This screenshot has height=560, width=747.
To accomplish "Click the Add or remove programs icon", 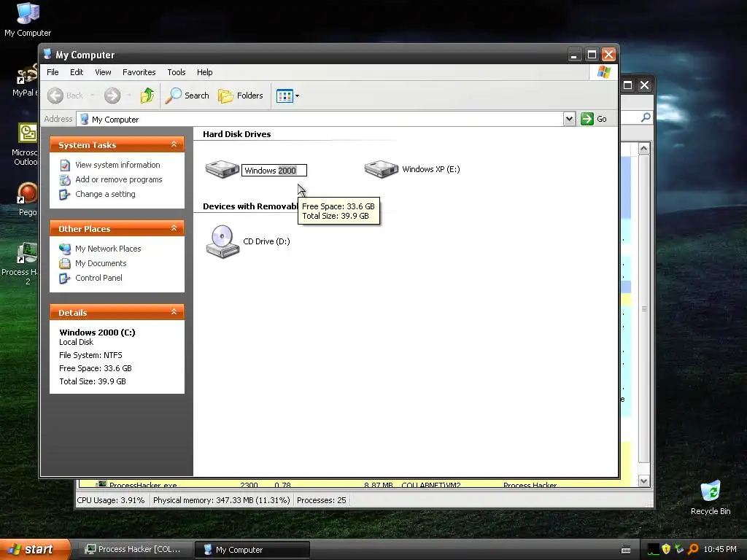I will tap(65, 180).
